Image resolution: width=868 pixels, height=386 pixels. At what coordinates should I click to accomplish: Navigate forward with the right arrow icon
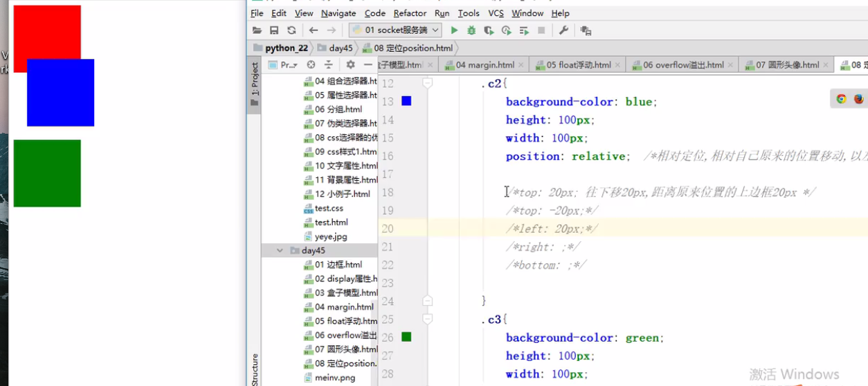331,30
